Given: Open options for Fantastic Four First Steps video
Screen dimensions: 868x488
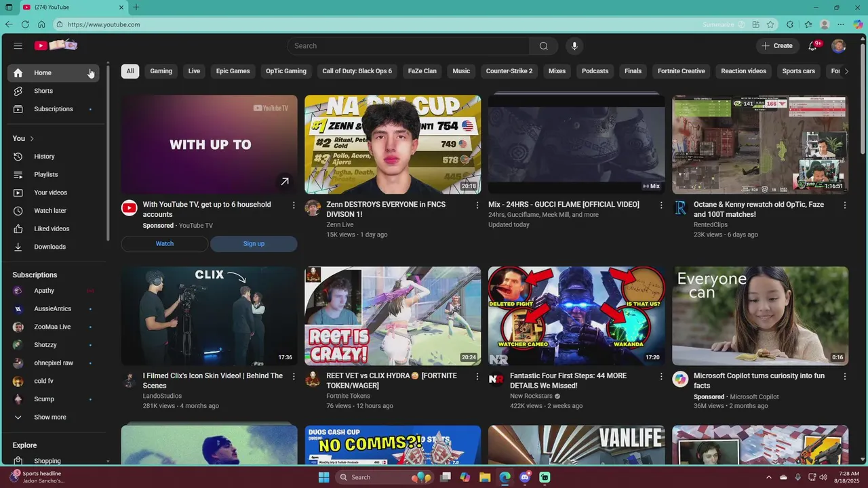Looking at the screenshot, I should (x=661, y=376).
